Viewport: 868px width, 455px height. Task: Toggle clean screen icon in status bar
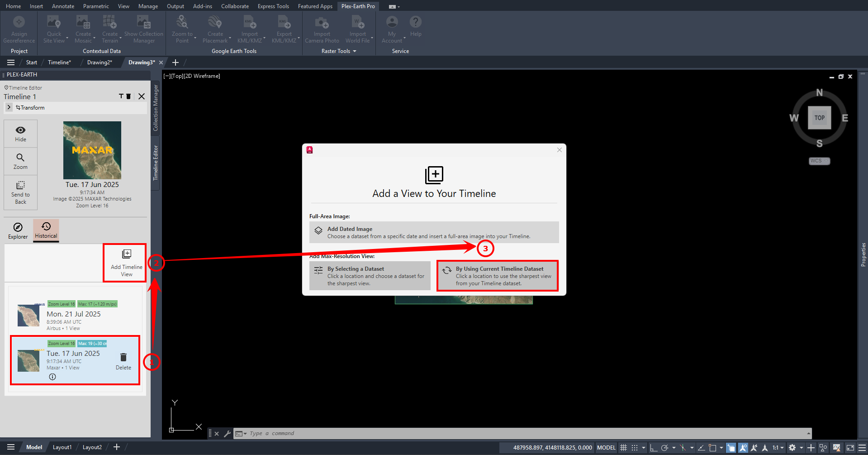[850, 447]
